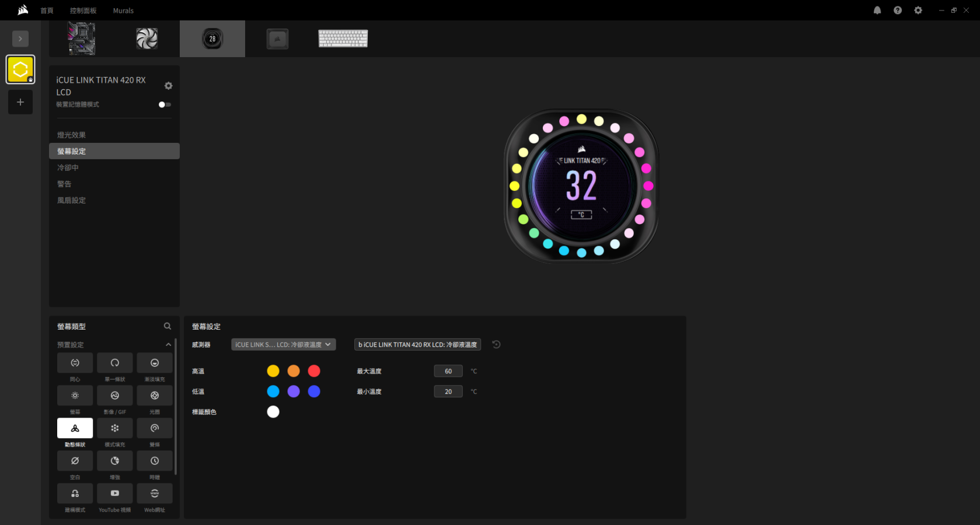This screenshot has width=980, height=525.
Task: Search screen types with magnifier icon
Action: 168,326
